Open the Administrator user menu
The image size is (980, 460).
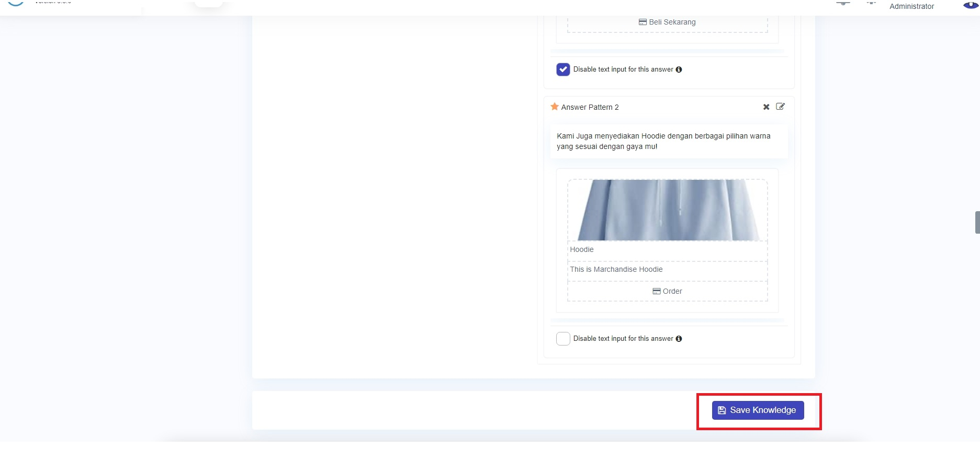911,6
